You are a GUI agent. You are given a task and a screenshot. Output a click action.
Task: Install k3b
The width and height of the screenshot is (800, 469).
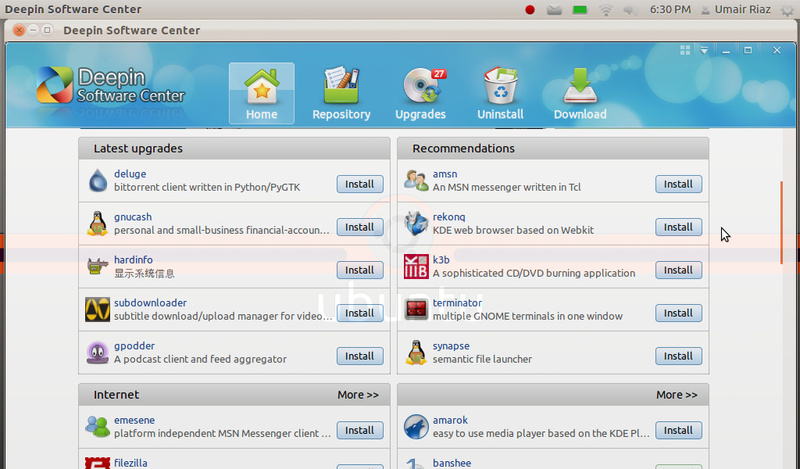tap(679, 270)
